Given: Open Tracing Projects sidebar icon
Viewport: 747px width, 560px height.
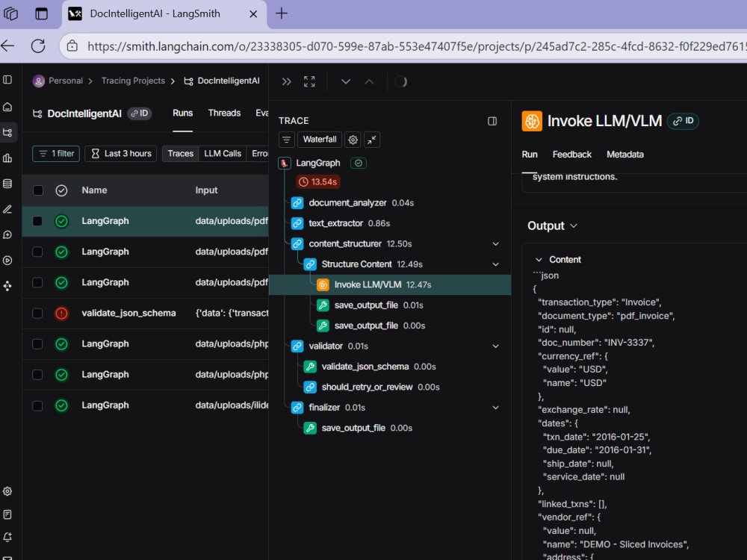Looking at the screenshot, I should pyautogui.click(x=7, y=132).
